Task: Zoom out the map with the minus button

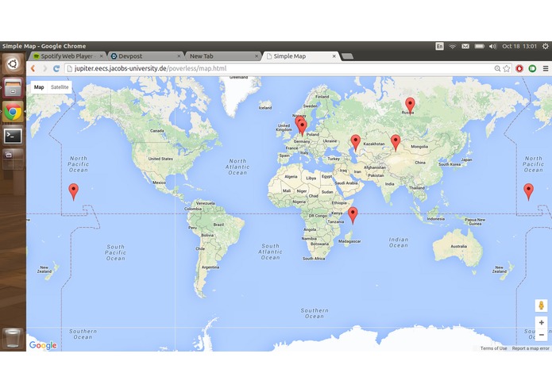Action: point(542,335)
